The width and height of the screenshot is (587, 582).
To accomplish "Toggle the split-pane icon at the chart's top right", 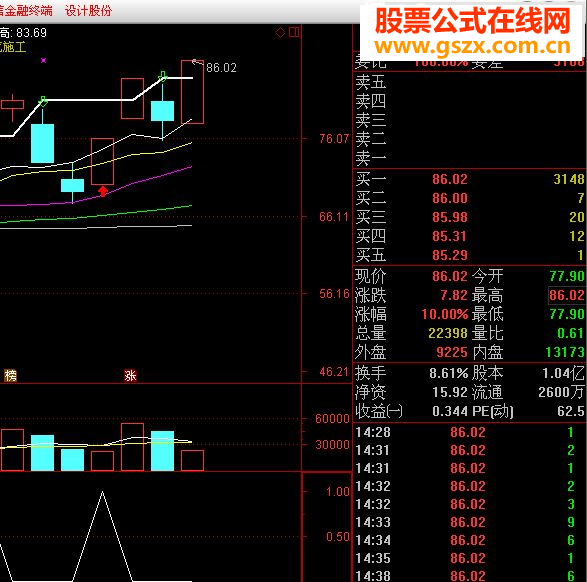I will tap(294, 32).
